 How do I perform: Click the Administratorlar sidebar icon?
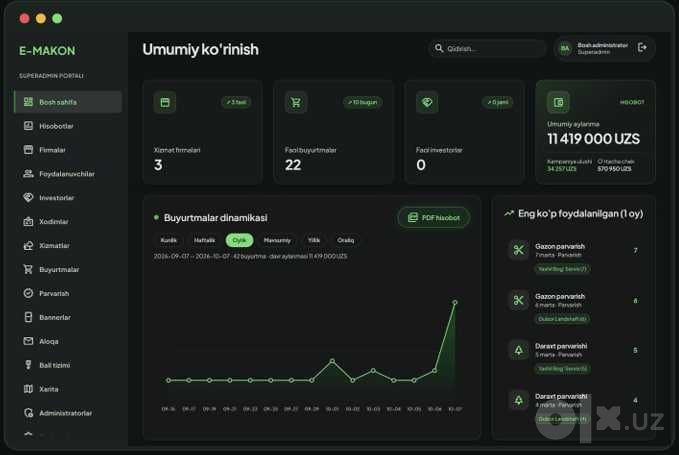pyautogui.click(x=28, y=413)
